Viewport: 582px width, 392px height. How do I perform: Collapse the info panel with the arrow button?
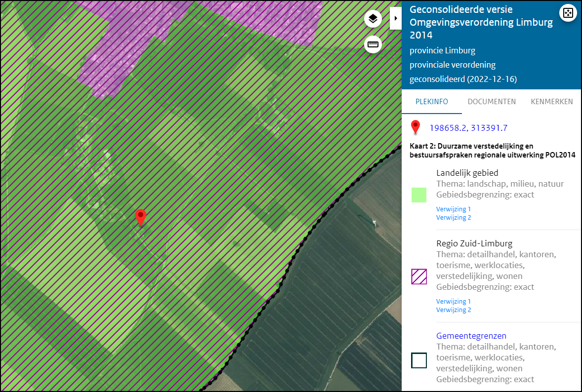pyautogui.click(x=395, y=18)
